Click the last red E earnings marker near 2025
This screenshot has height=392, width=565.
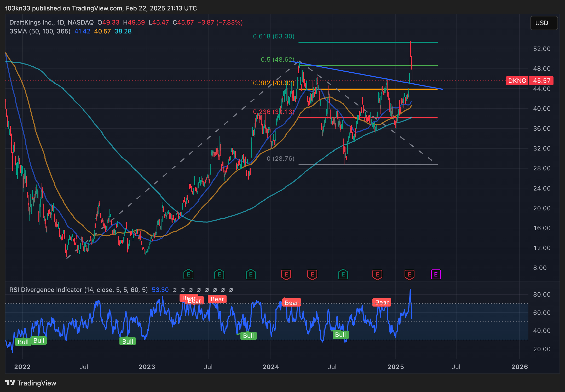409,274
